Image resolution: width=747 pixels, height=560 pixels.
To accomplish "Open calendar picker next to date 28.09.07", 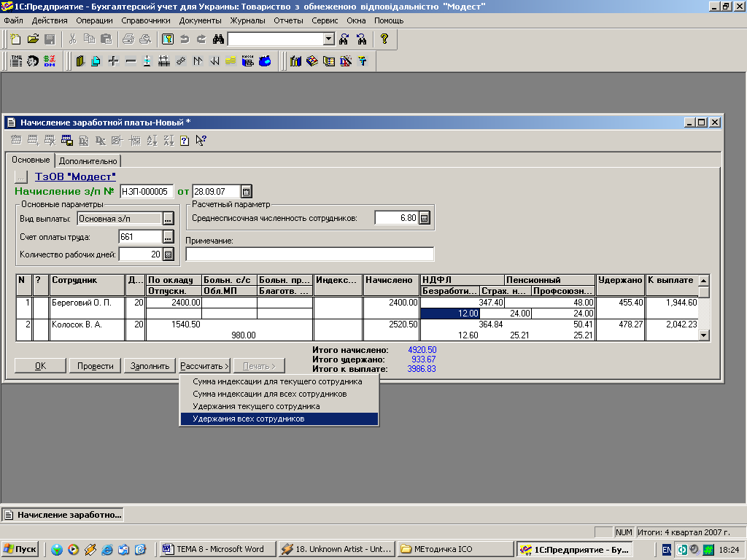I will [246, 192].
